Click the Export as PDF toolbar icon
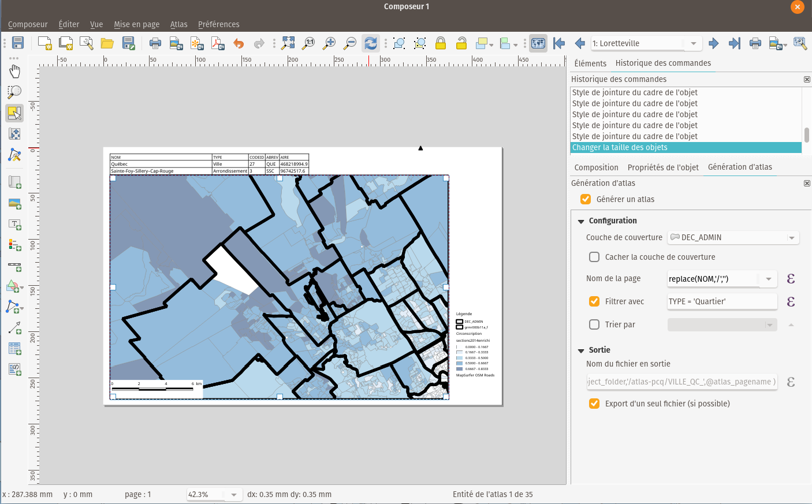This screenshot has width=812, height=504. pos(218,43)
